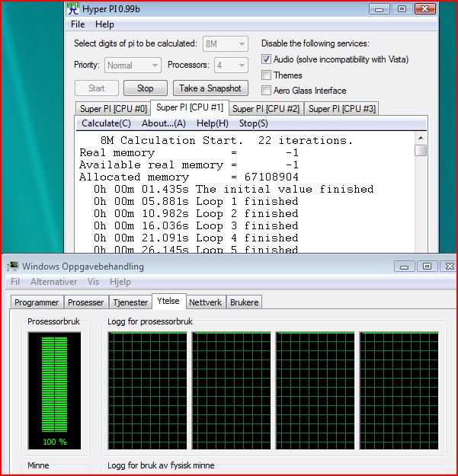This screenshot has width=458, height=476.
Task: Click the disabled Start button
Action: [x=97, y=88]
